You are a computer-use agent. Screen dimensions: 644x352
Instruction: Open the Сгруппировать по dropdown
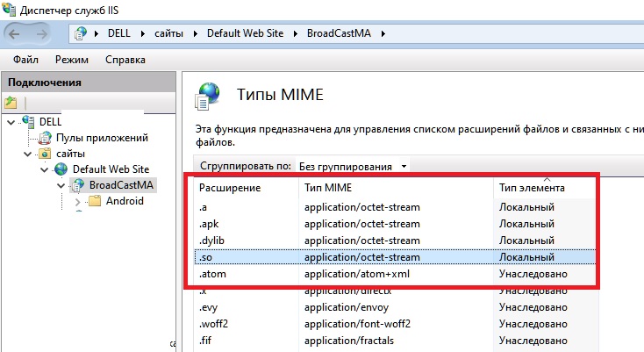pos(404,167)
